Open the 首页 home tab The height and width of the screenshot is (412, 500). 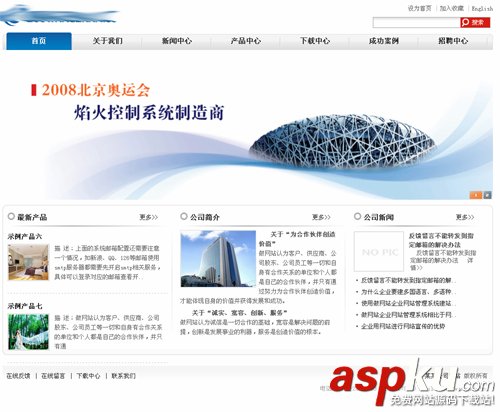click(x=39, y=41)
